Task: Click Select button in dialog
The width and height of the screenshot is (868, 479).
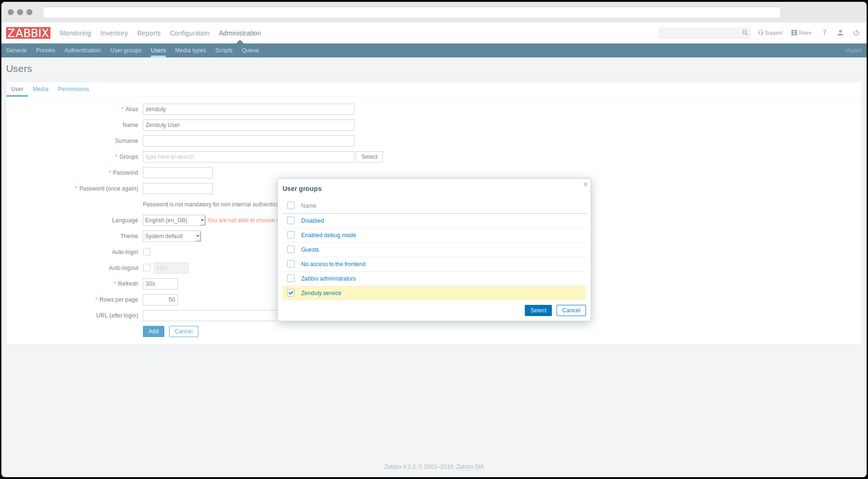Action: pos(538,310)
